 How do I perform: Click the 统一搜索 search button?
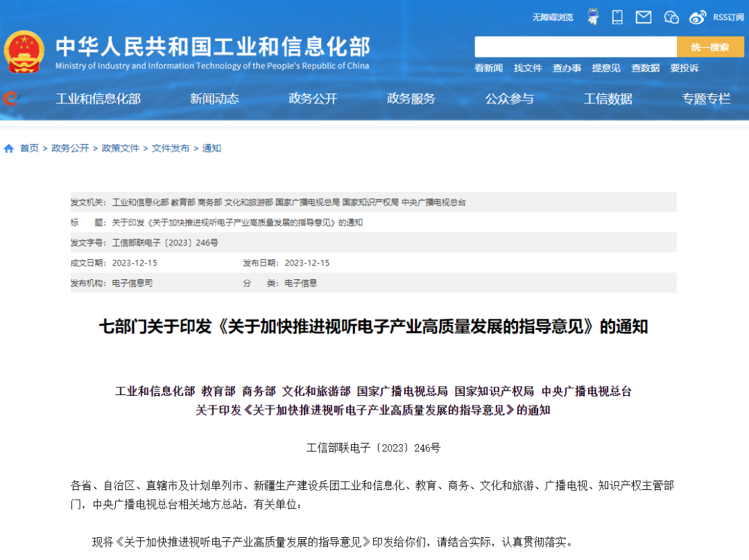coord(710,47)
